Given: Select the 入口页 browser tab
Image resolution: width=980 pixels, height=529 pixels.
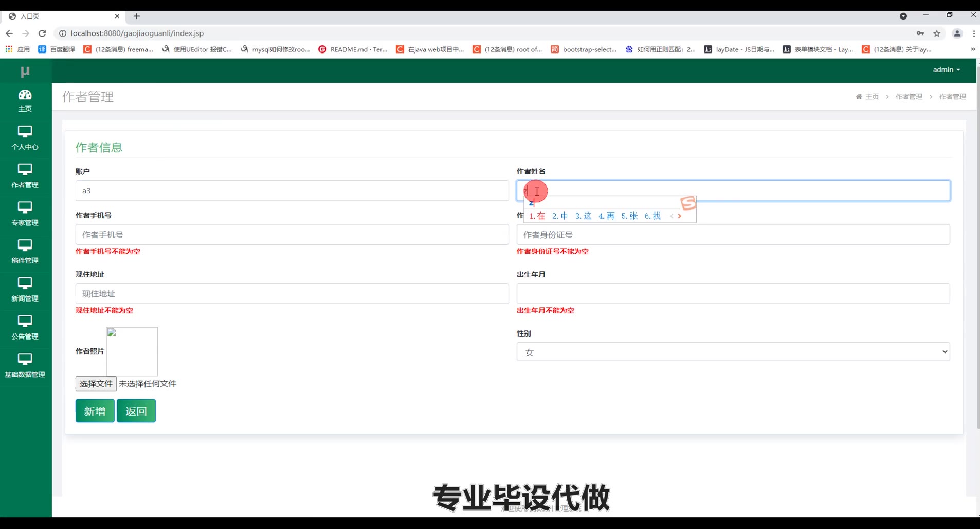Looking at the screenshot, I should coord(64,16).
